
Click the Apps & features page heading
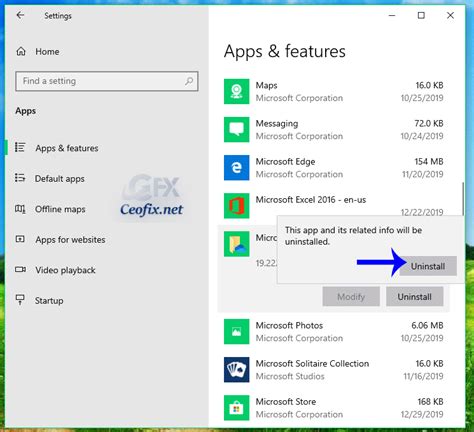pyautogui.click(x=285, y=51)
